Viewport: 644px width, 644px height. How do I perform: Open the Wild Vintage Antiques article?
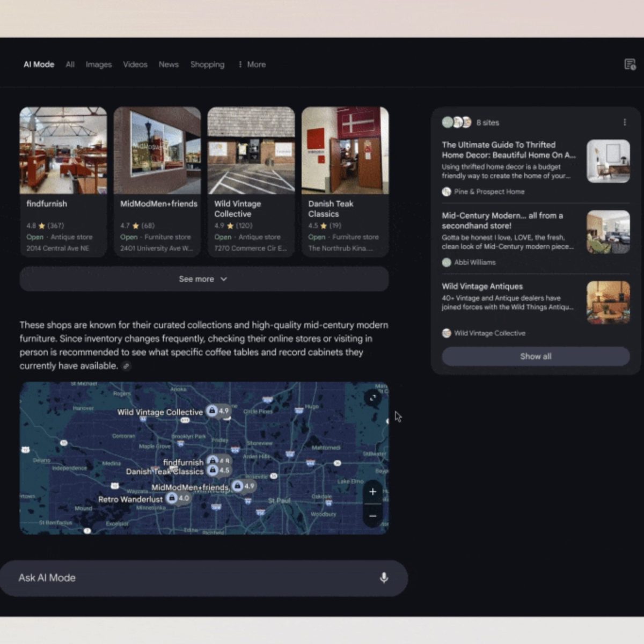482,287
